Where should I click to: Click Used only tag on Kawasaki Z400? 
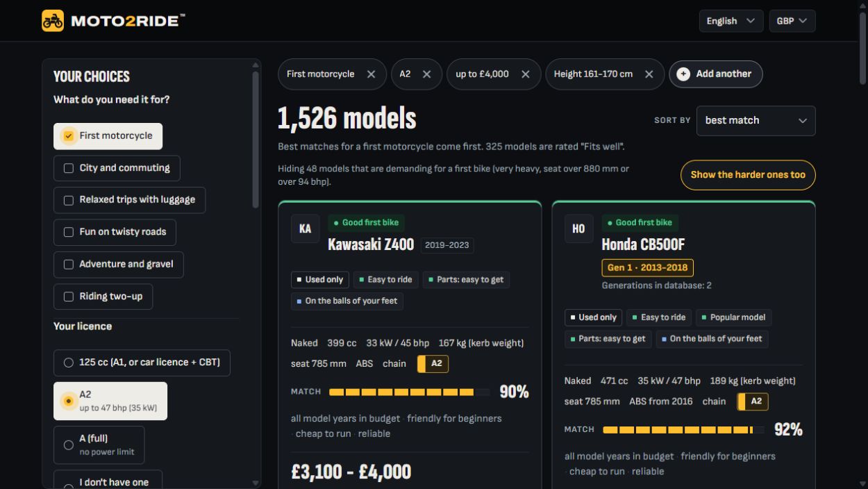[x=319, y=280]
